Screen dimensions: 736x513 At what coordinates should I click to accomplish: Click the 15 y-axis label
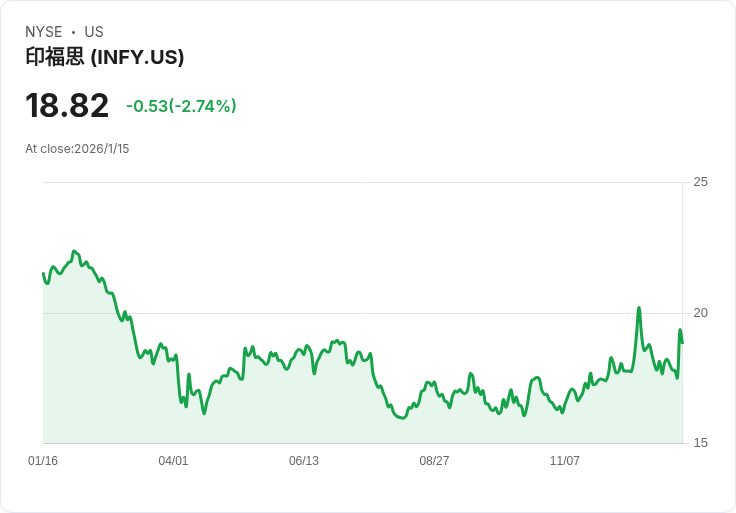[x=700, y=443]
